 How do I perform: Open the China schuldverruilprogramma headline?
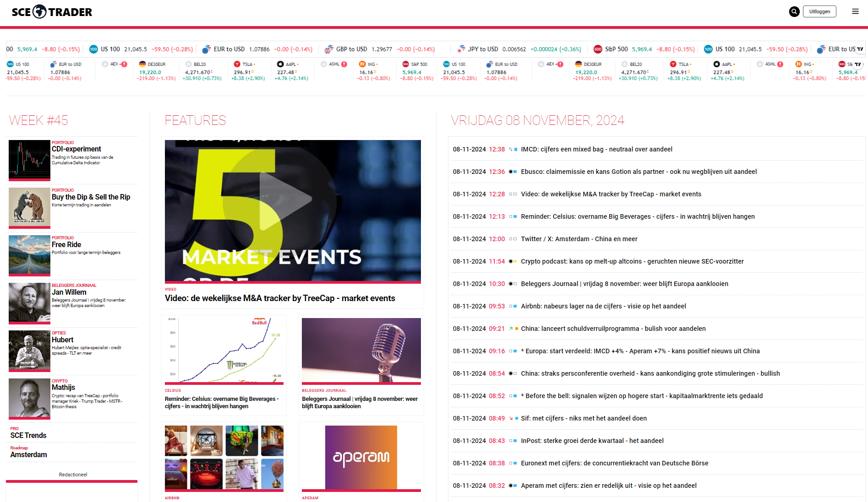pyautogui.click(x=613, y=329)
